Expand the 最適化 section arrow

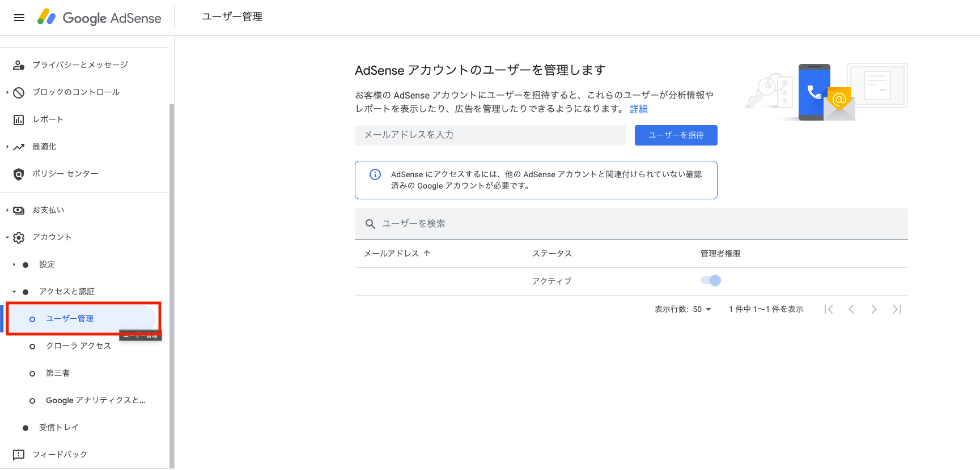[x=7, y=147]
